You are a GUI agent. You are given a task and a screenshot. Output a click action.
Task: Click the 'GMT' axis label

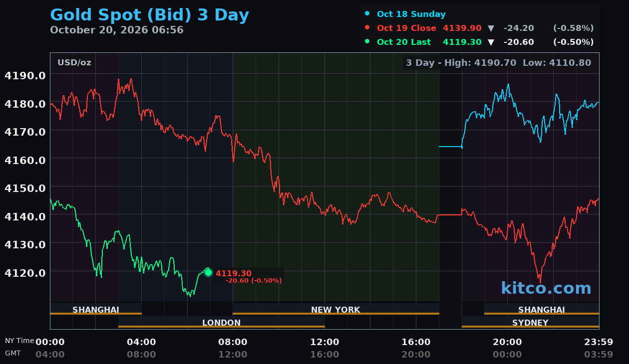click(x=13, y=353)
